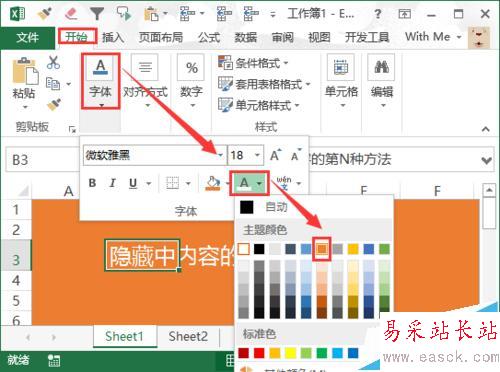Image resolution: width=500 pixels, height=372 pixels.
Task: Expand the font name dropdown 微软雅黑
Action: [220, 155]
